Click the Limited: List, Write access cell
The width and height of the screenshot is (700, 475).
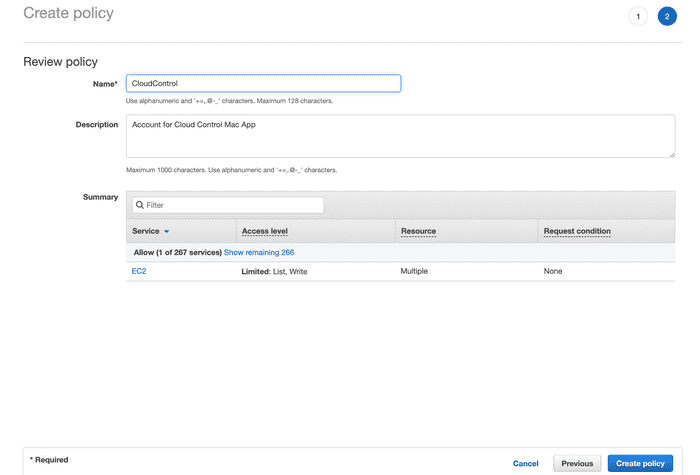274,271
